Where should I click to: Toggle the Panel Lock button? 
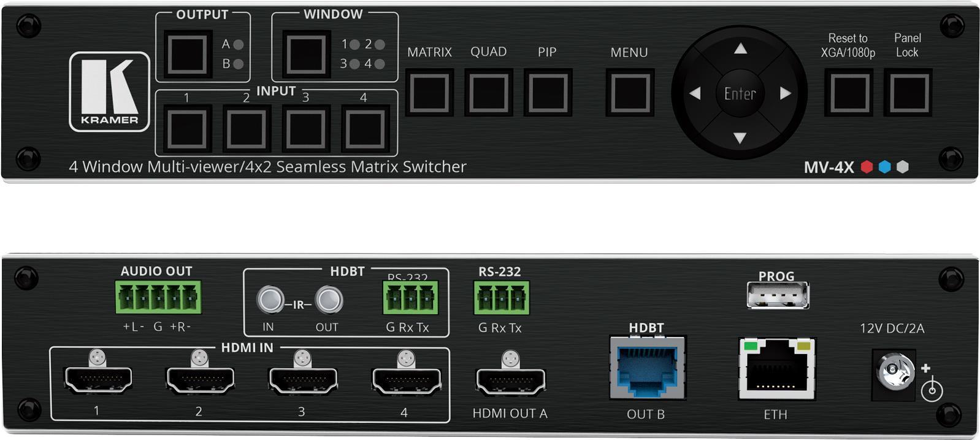tap(907, 93)
